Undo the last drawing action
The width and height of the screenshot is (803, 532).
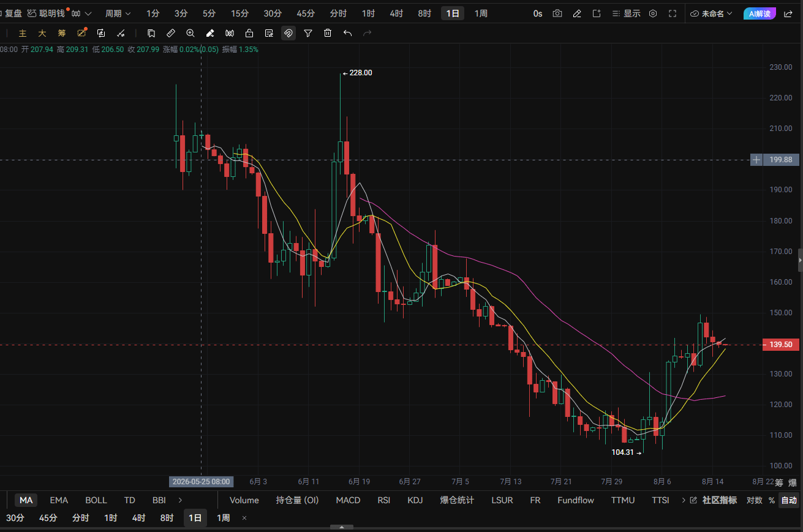click(347, 33)
